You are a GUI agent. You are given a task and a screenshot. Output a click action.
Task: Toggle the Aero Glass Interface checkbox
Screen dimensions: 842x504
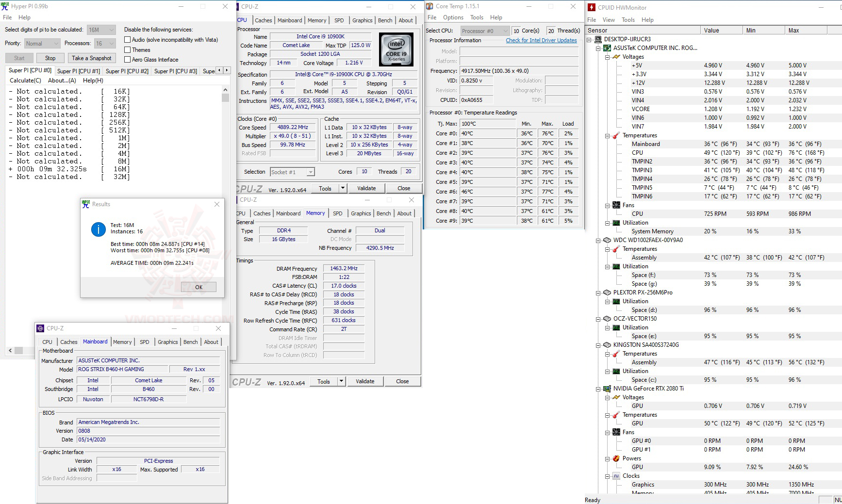[x=127, y=59]
